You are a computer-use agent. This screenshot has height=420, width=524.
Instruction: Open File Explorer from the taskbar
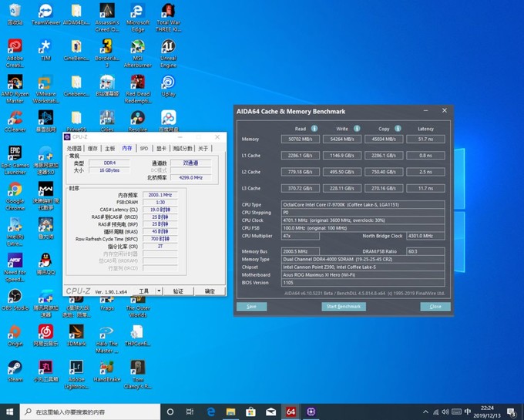pos(230,412)
